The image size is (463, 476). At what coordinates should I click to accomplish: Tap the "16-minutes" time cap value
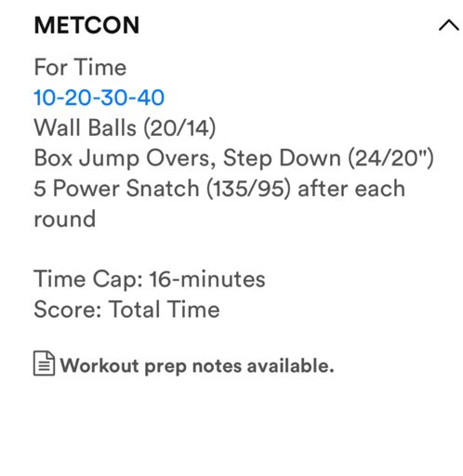[x=207, y=279]
